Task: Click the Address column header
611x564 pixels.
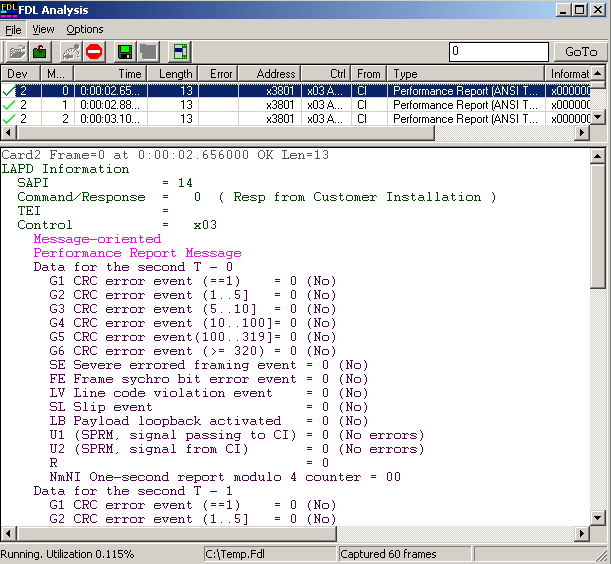Action: [x=269, y=74]
